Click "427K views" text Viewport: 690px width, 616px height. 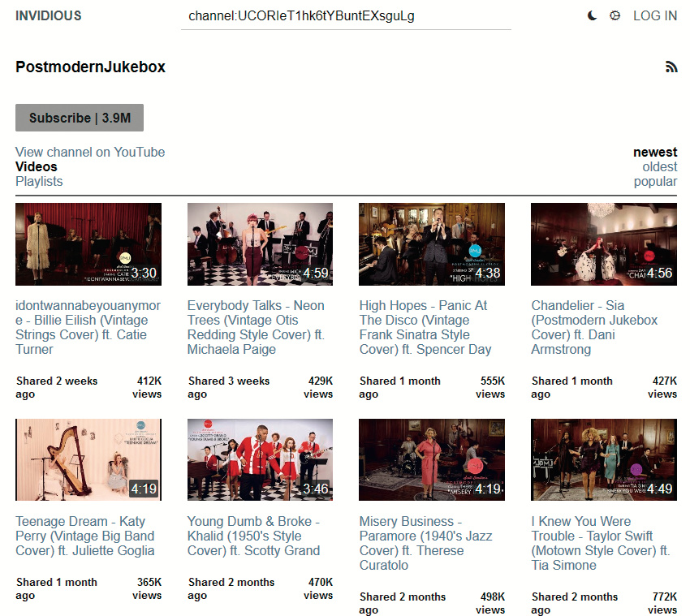pos(662,387)
